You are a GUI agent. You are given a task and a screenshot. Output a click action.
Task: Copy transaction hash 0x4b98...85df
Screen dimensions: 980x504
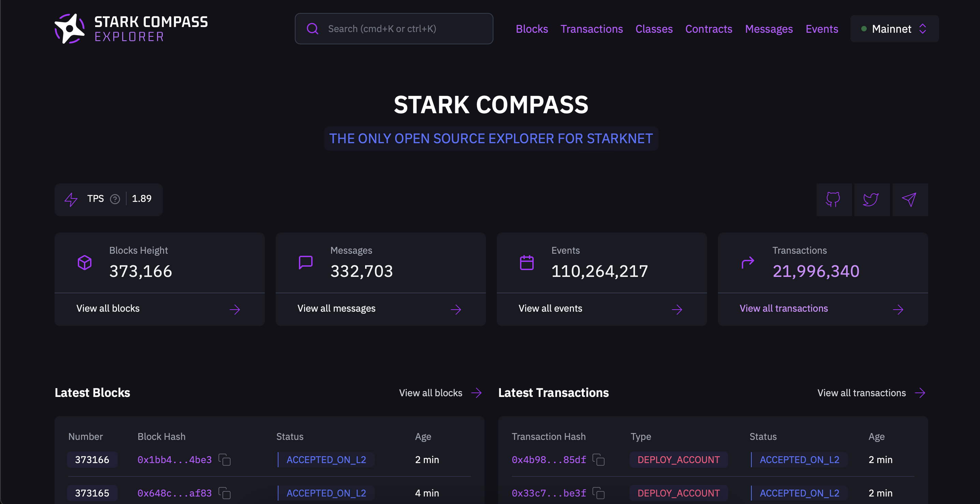pyautogui.click(x=599, y=460)
